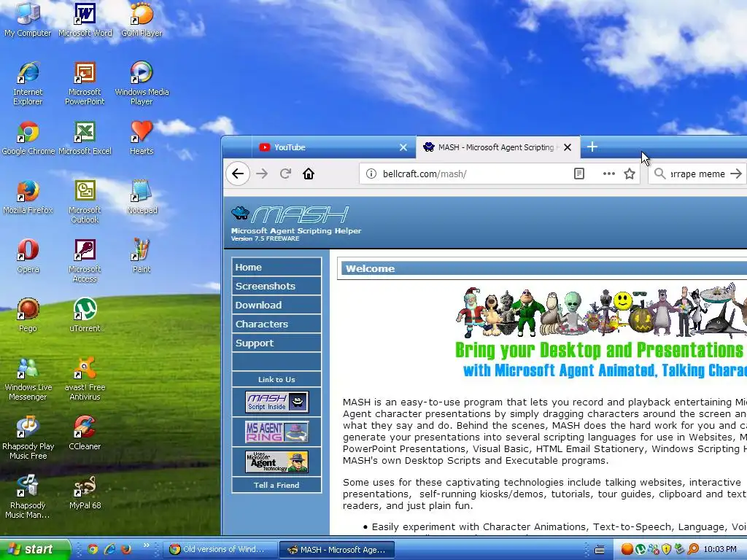The image size is (747, 560).
Task: Launch Internet Explorer from quick launch
Action: (109, 549)
